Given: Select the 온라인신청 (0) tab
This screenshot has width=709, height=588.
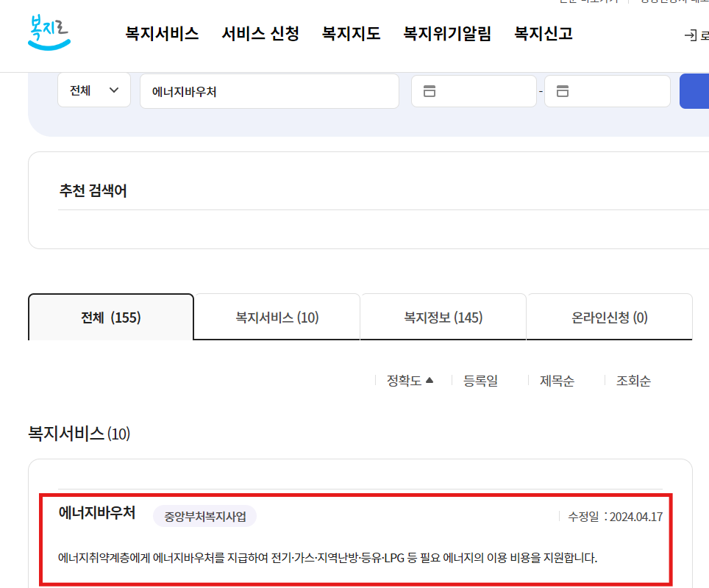Looking at the screenshot, I should click(x=610, y=318).
